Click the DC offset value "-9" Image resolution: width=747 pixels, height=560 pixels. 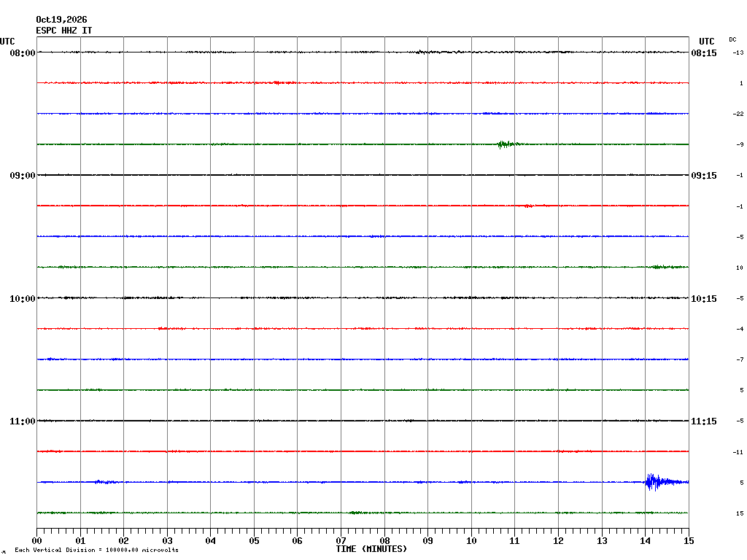tap(740, 145)
